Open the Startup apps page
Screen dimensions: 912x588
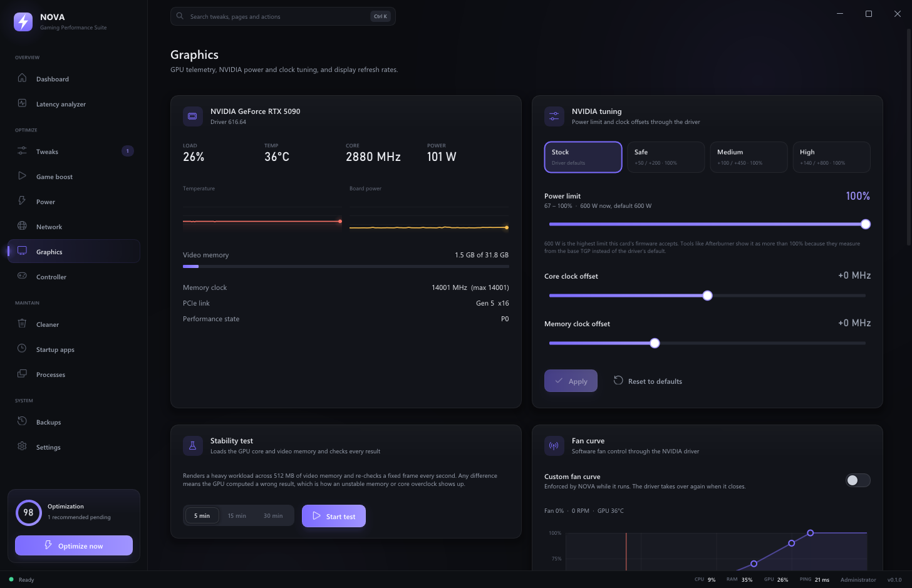pos(74,349)
